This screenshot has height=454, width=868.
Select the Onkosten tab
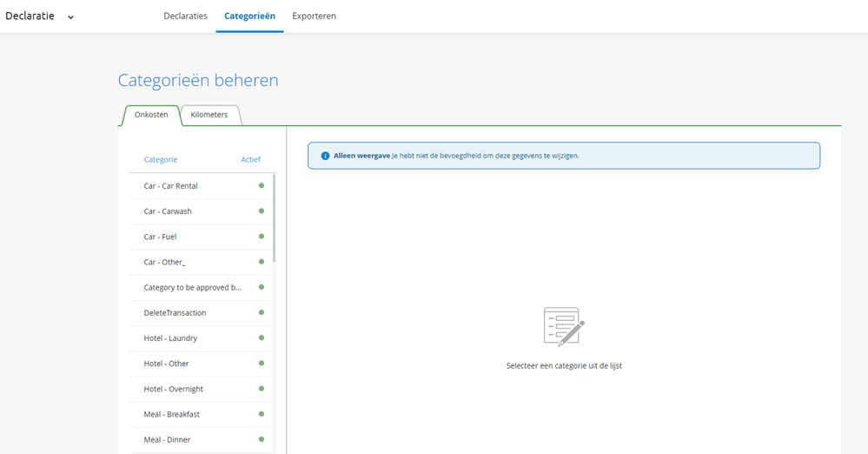(x=151, y=115)
